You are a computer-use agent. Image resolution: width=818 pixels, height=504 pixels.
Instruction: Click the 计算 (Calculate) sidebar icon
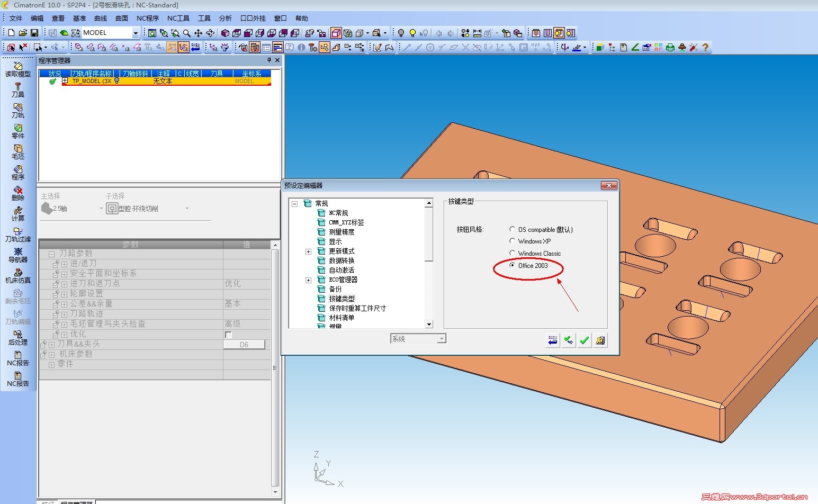[x=18, y=214]
